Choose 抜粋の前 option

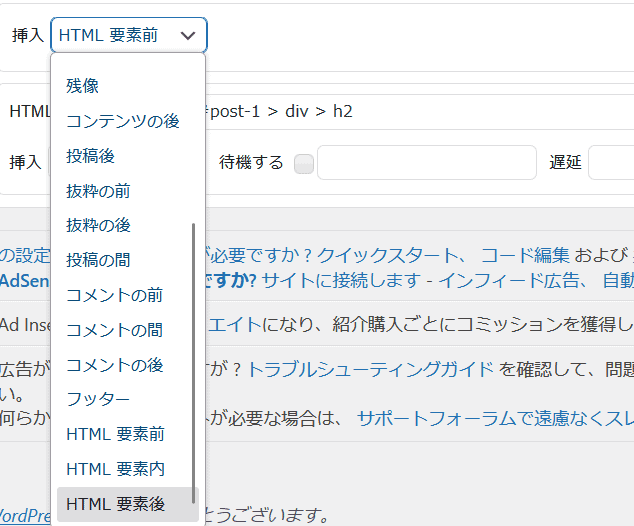click(x=98, y=191)
